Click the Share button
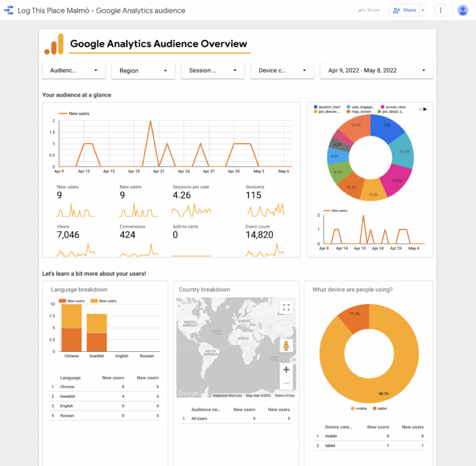Image resolution: width=476 pixels, height=466 pixels. [404, 10]
